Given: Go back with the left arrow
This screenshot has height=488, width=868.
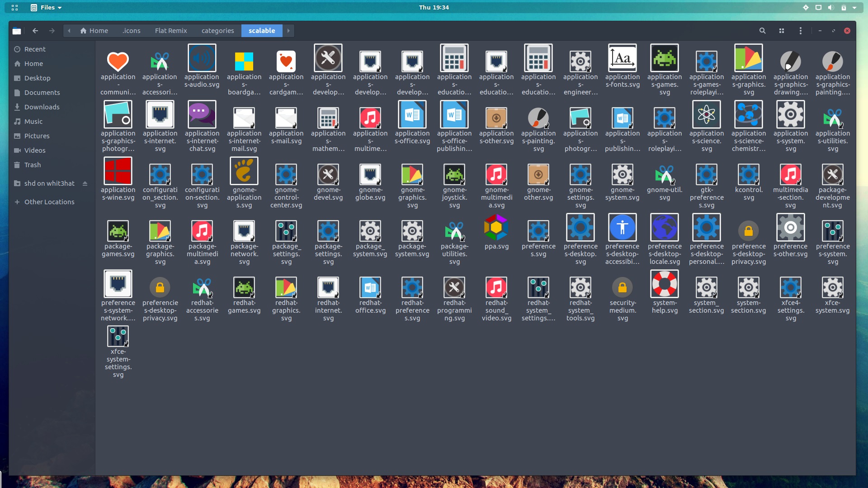Looking at the screenshot, I should pyautogui.click(x=35, y=31).
